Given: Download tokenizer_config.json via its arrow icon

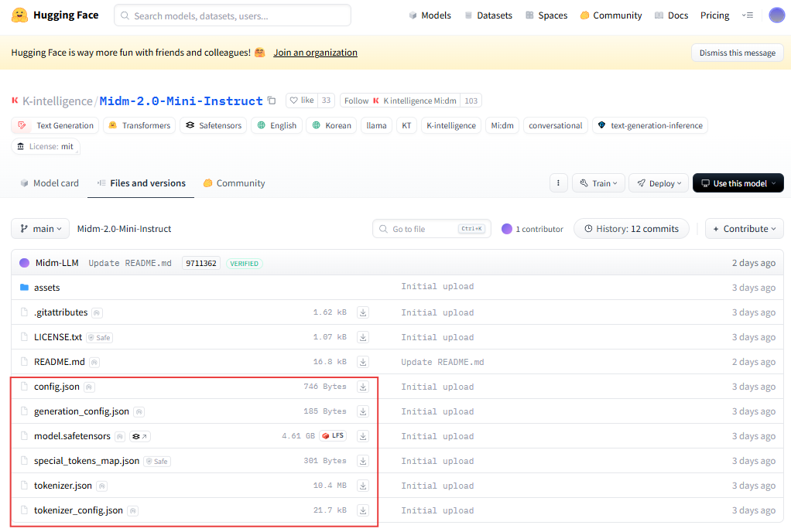Looking at the screenshot, I should tap(363, 510).
